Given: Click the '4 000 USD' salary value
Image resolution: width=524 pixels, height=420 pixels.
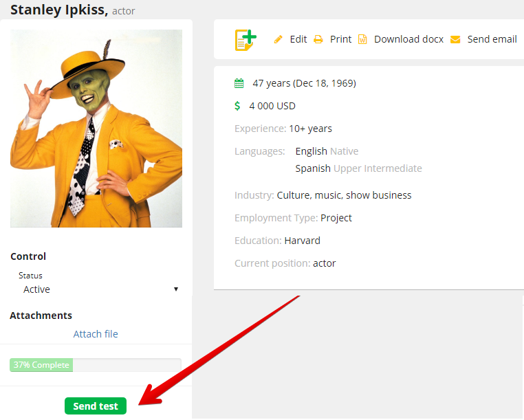Looking at the screenshot, I should click(x=272, y=106).
